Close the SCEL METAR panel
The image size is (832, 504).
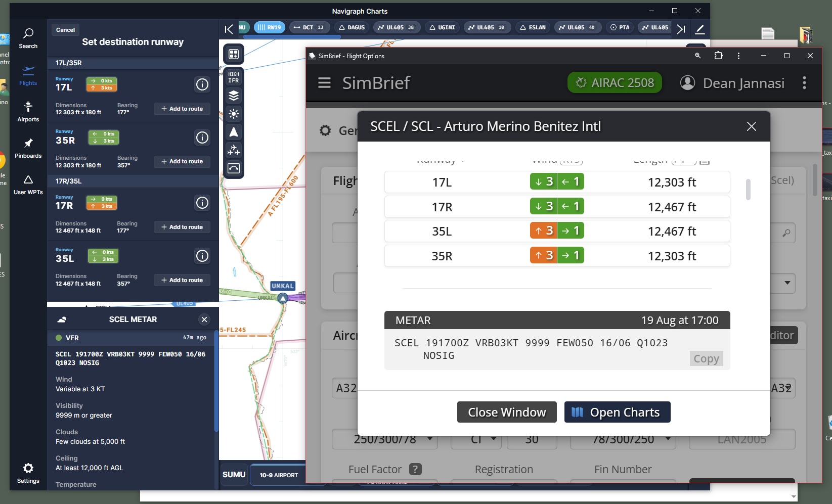(x=204, y=319)
